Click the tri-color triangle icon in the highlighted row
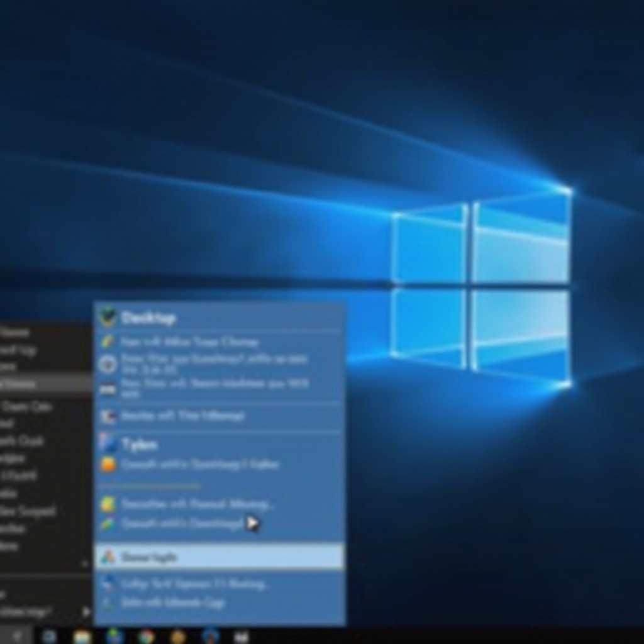644x644 pixels. [x=108, y=557]
